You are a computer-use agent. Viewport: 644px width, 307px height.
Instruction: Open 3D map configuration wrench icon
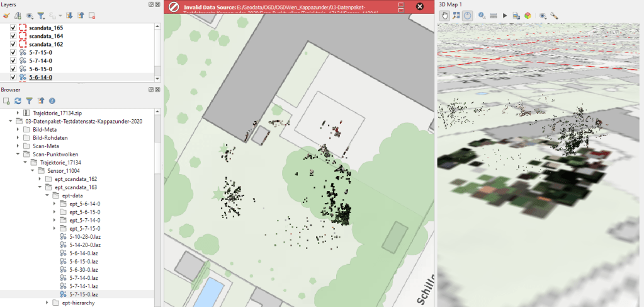point(555,15)
